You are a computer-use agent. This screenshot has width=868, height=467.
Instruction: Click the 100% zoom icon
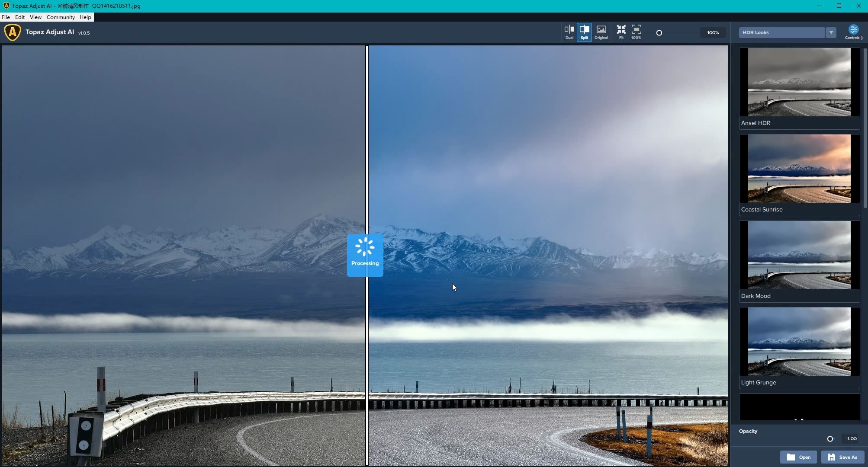637,32
